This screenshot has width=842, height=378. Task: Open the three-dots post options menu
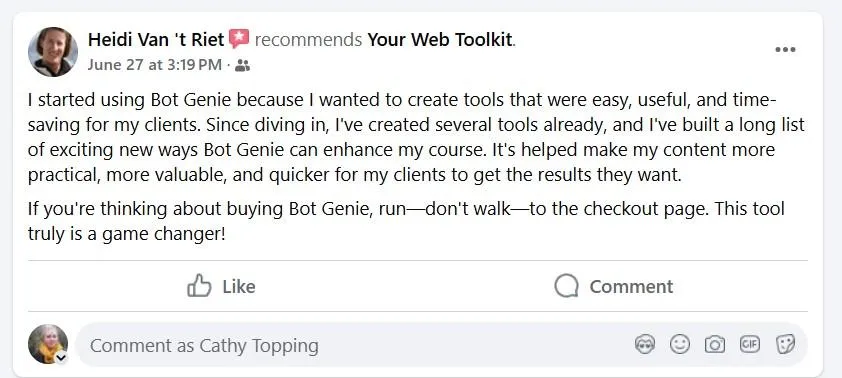pyautogui.click(x=785, y=50)
